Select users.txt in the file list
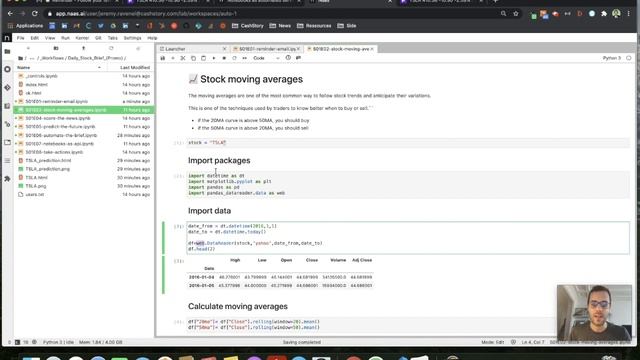640x360 pixels. coord(84,194)
